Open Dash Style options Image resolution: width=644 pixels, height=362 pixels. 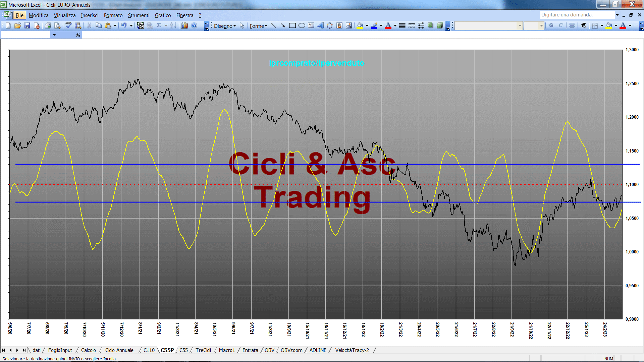[412, 25]
